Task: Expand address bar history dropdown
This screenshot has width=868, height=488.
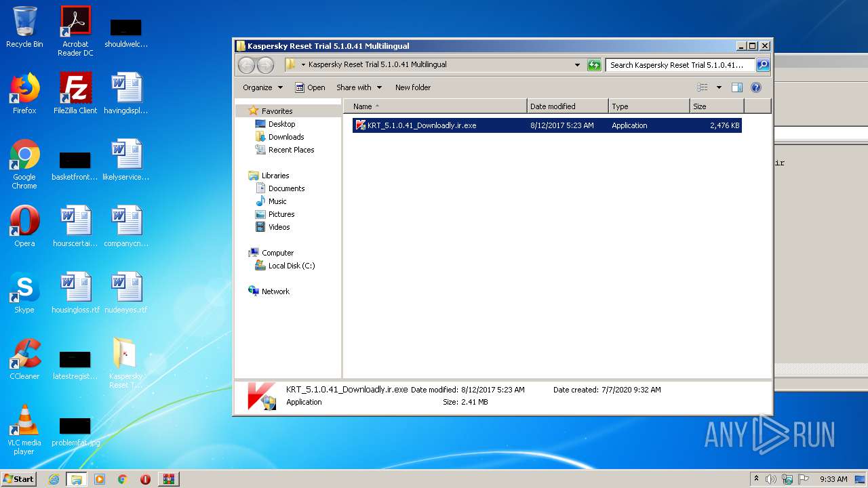Action: pyautogui.click(x=577, y=65)
